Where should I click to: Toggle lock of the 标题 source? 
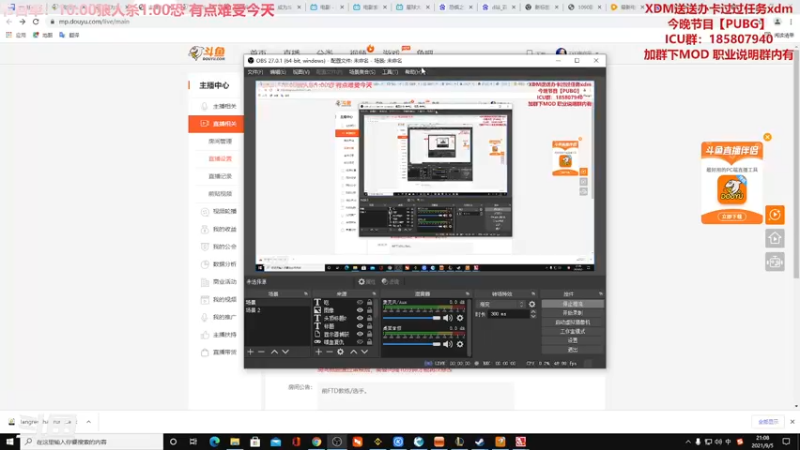pos(369,326)
